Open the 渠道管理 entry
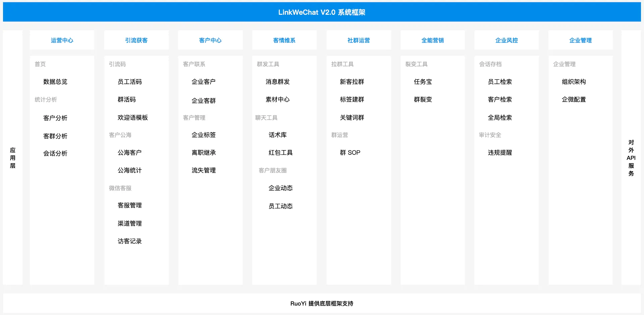This screenshot has height=315, width=644. 130,224
